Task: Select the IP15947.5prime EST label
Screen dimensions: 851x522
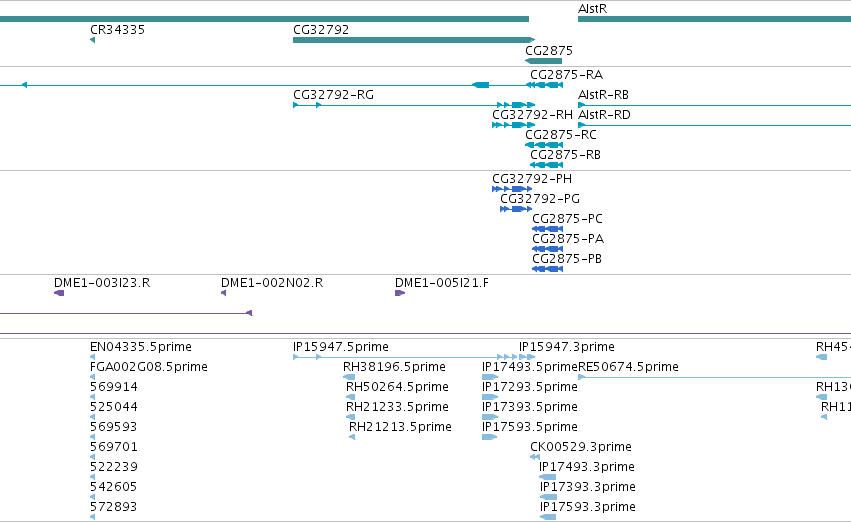Action: [341, 347]
